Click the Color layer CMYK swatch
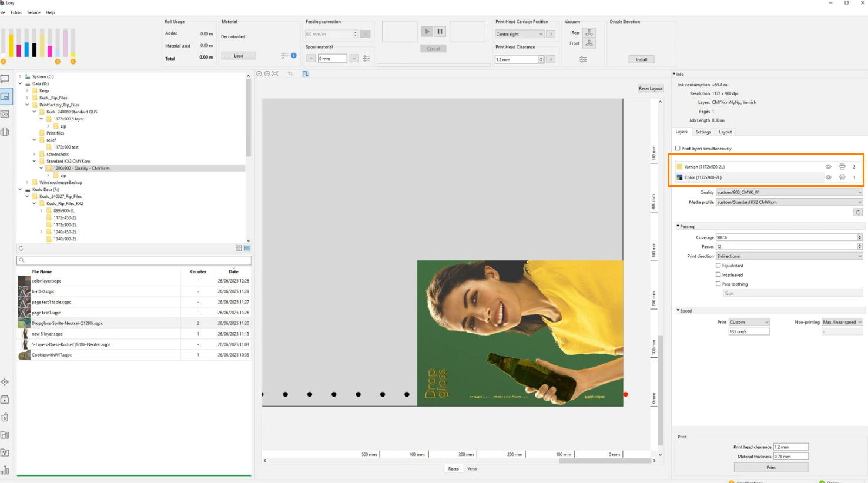This screenshot has height=483, width=868. tap(679, 177)
